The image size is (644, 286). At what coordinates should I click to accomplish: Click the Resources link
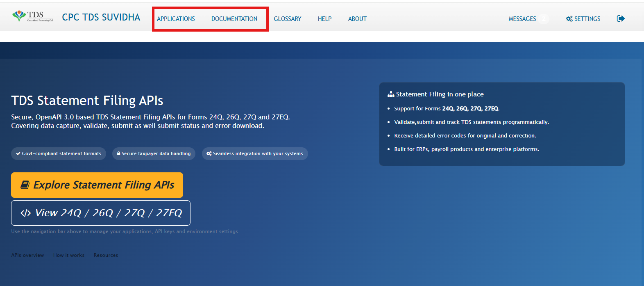point(106,255)
